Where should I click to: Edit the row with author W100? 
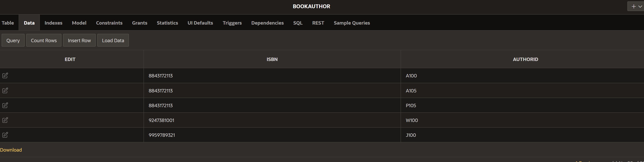5,120
